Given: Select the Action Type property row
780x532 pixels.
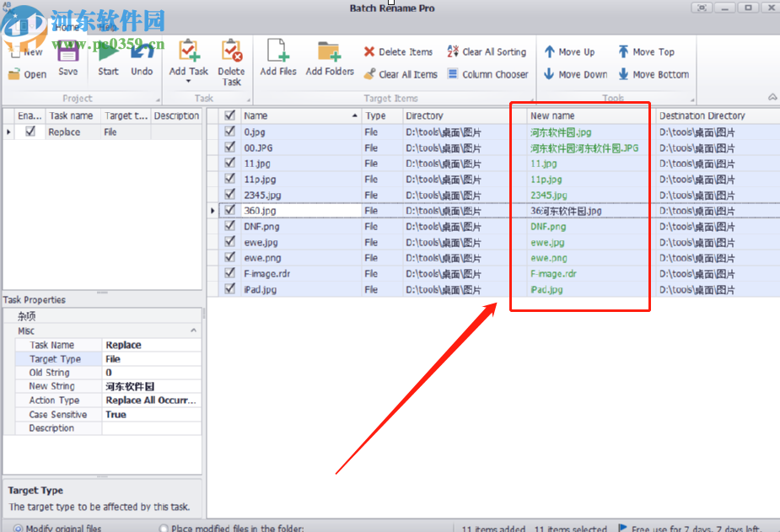Looking at the screenshot, I should 55,400.
